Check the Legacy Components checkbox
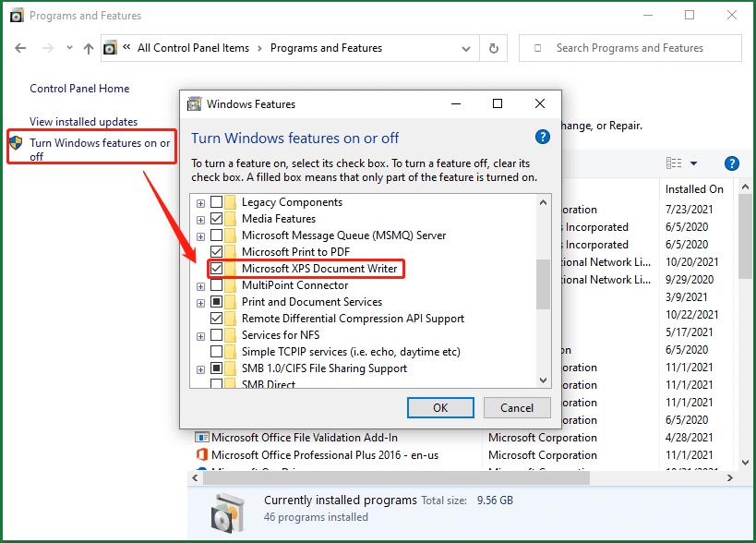 click(217, 202)
